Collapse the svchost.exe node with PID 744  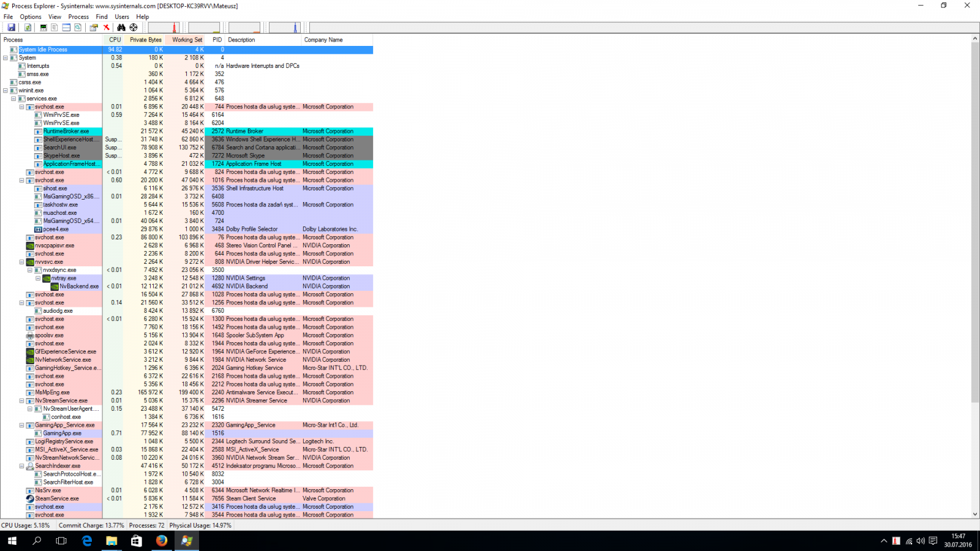pyautogui.click(x=21, y=107)
